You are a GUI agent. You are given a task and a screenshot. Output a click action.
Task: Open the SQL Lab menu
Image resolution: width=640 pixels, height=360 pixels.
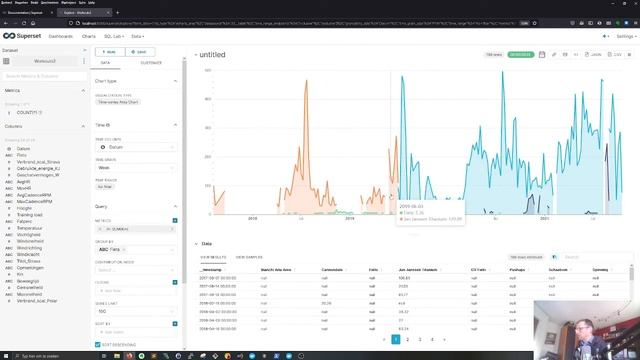click(114, 36)
